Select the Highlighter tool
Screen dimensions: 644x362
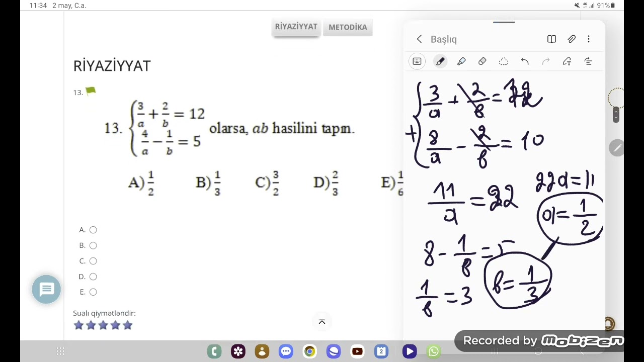click(x=461, y=61)
